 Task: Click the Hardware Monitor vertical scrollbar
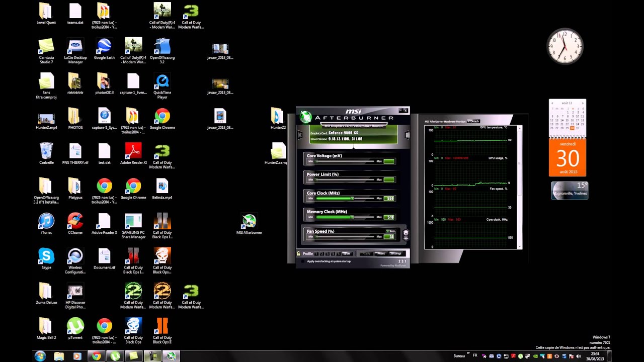point(520,187)
